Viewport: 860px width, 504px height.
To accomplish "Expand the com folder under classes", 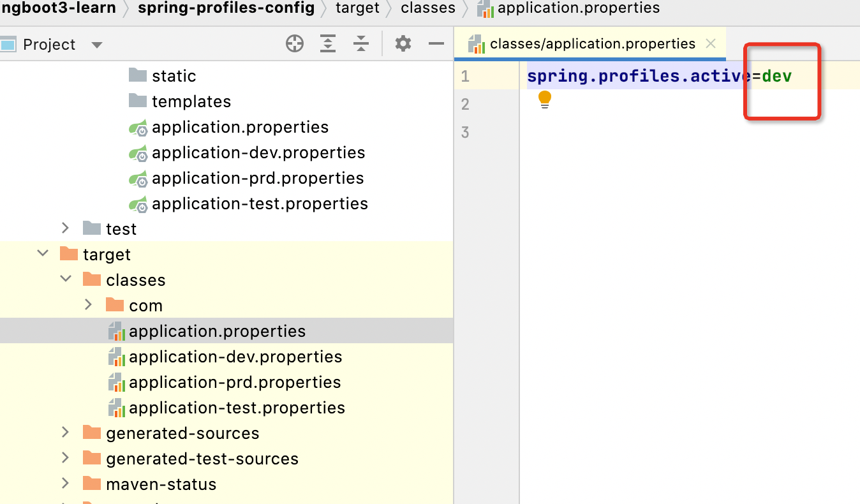I will point(88,305).
